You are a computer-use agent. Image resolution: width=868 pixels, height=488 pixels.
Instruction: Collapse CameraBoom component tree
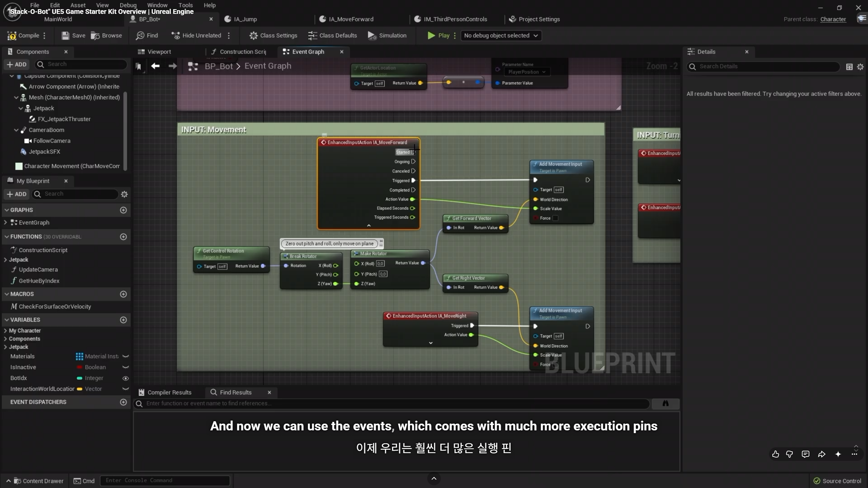pyautogui.click(x=16, y=130)
